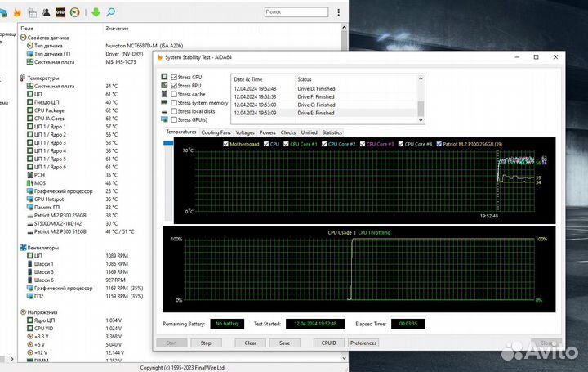Click the CPUID button
Screen dimensions: 588x372
[x=329, y=343]
